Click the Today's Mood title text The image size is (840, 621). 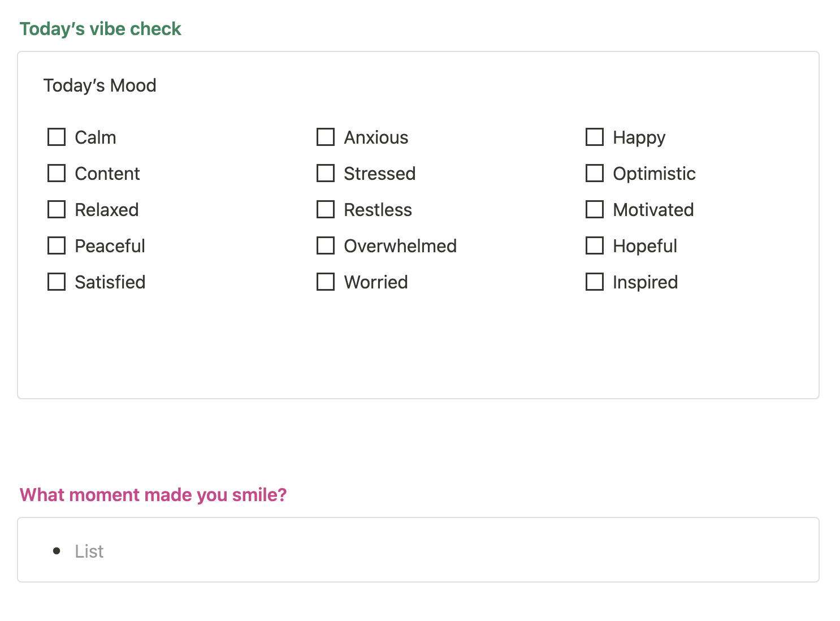(x=100, y=85)
